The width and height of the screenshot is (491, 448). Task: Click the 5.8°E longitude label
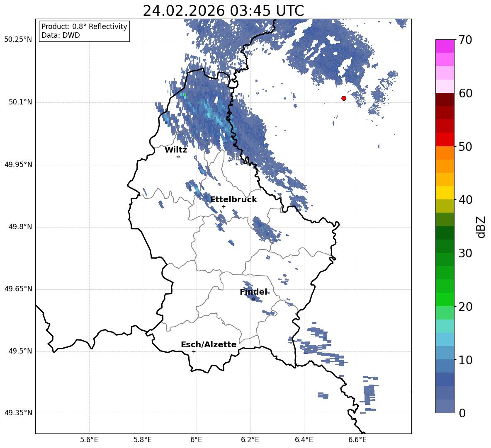[143, 440]
